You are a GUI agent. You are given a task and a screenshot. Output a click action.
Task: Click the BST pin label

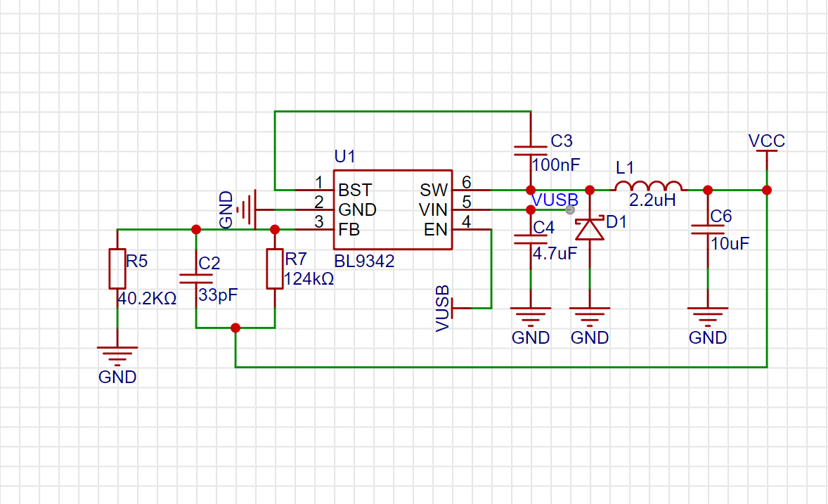[356, 190]
